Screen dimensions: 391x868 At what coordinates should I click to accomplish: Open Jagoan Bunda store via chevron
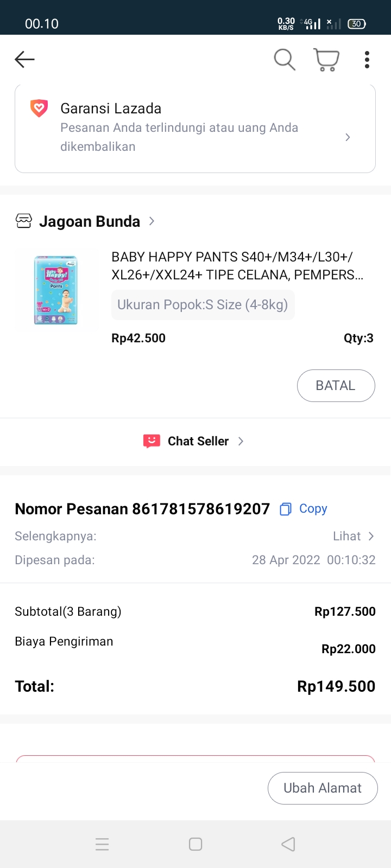tap(152, 221)
